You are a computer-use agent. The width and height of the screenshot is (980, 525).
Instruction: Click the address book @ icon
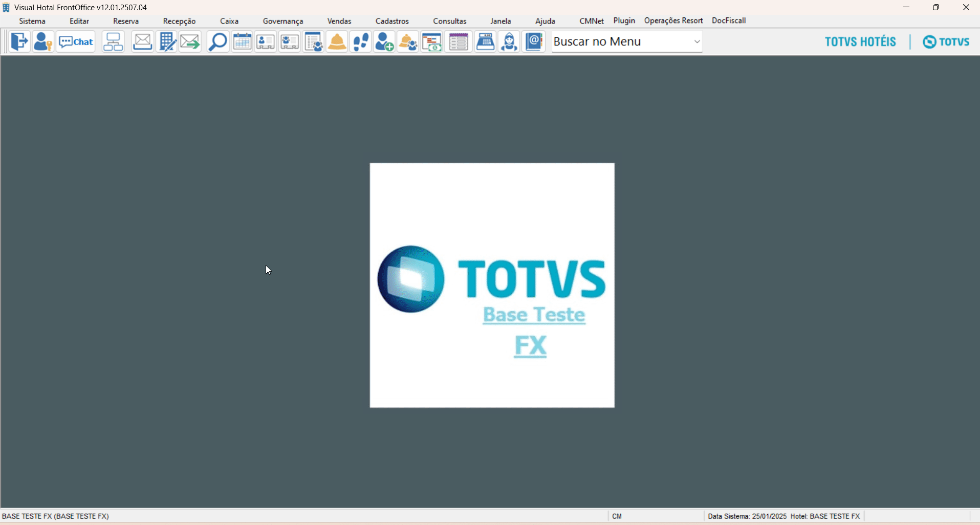point(534,41)
